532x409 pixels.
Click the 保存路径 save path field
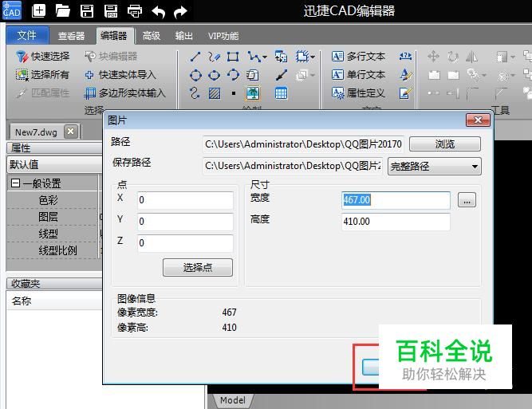click(x=294, y=166)
